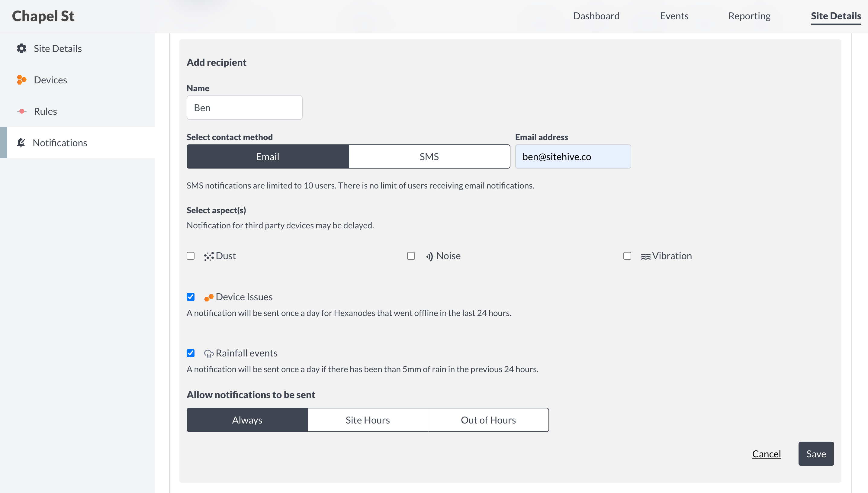Screen dimensions: 868x493
Task: Click the third party devices delay note
Action: pos(280,225)
